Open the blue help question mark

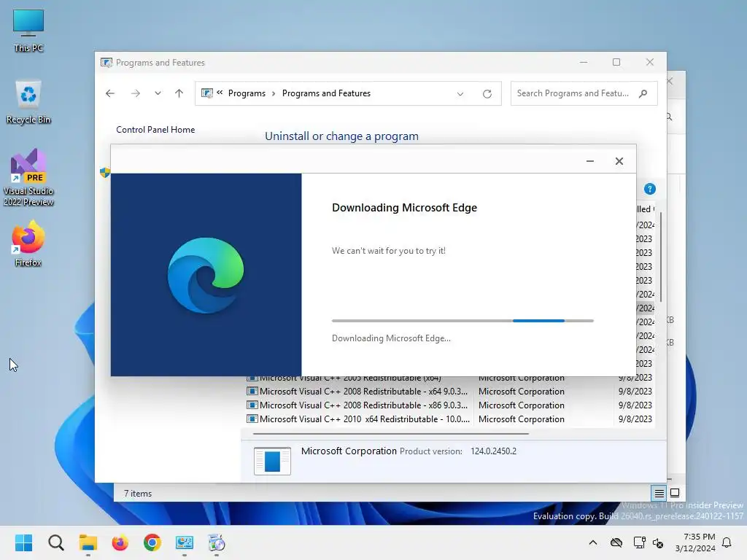tap(650, 189)
